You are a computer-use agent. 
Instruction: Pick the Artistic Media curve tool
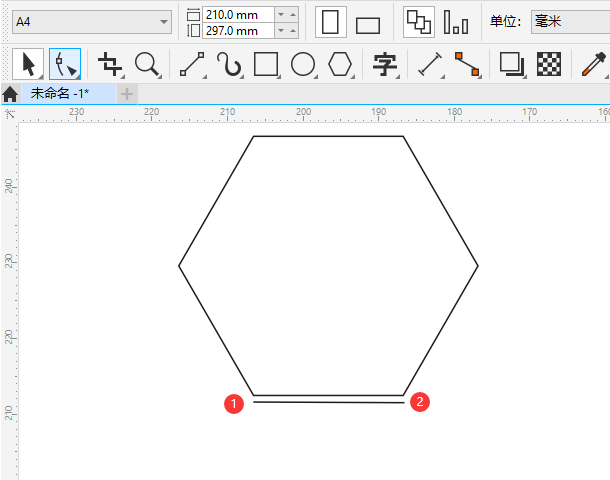229,65
